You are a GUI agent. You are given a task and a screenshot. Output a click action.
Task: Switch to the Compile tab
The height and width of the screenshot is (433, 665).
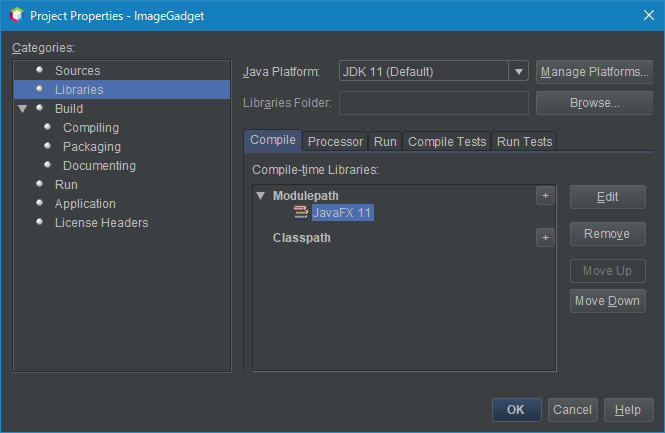click(273, 140)
